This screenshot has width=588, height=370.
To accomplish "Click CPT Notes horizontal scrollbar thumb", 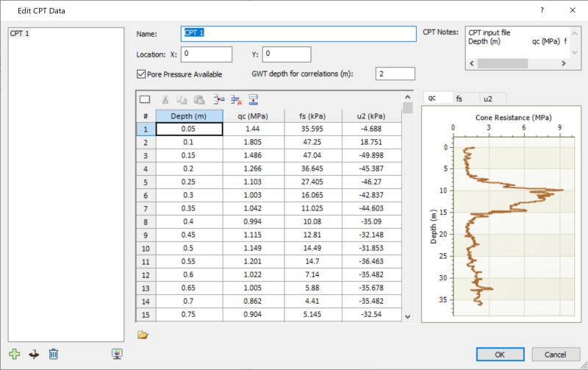I will coord(503,63).
